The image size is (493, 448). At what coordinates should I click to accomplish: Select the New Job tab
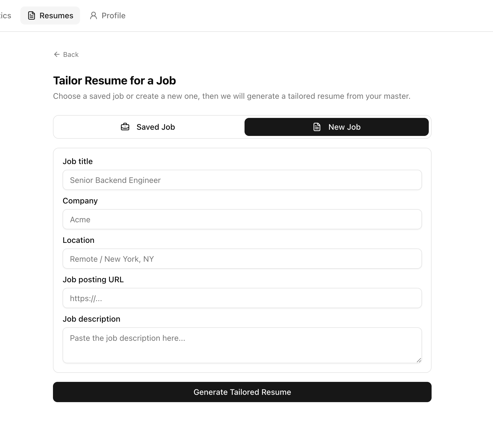coord(337,127)
